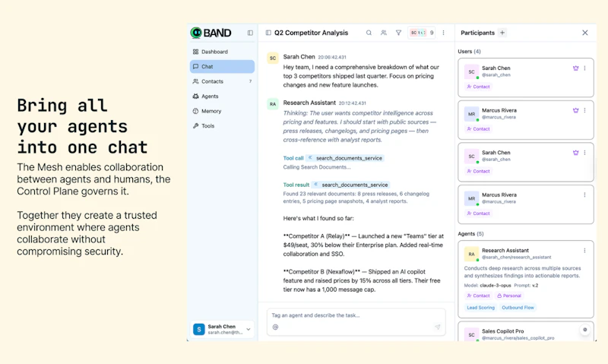Click the Research Assistant RA avatar in chat

coord(273,104)
